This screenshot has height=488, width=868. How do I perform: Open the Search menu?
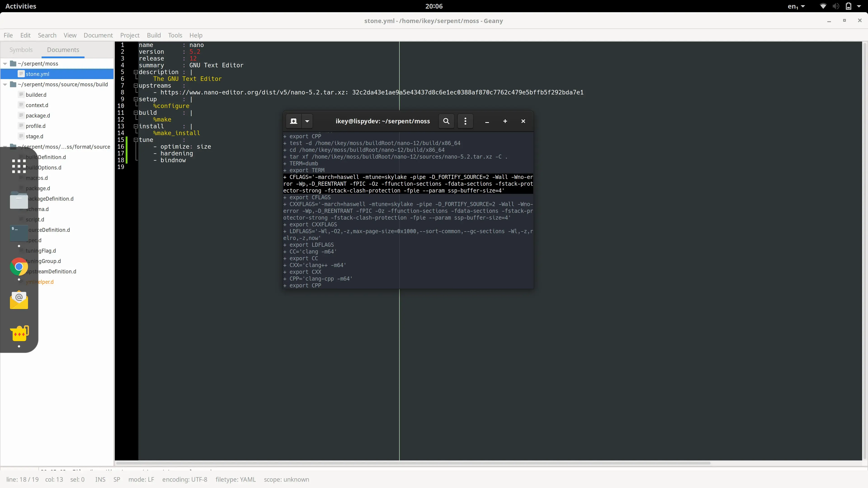(47, 35)
